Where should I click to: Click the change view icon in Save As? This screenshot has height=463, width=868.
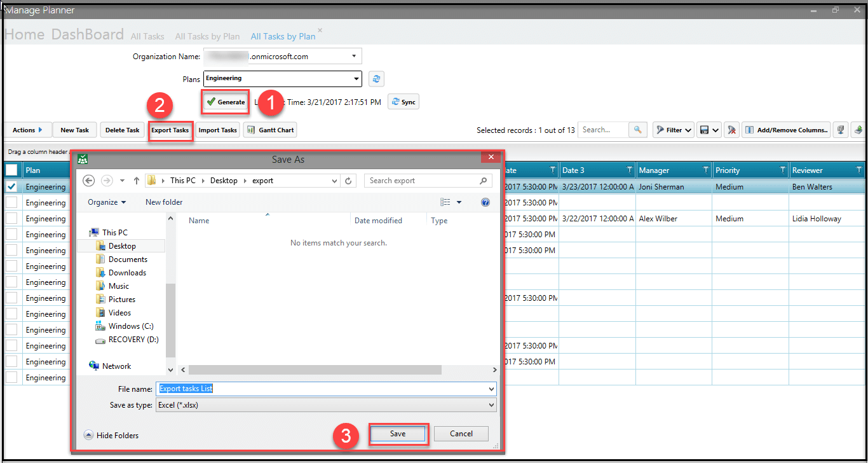point(445,202)
